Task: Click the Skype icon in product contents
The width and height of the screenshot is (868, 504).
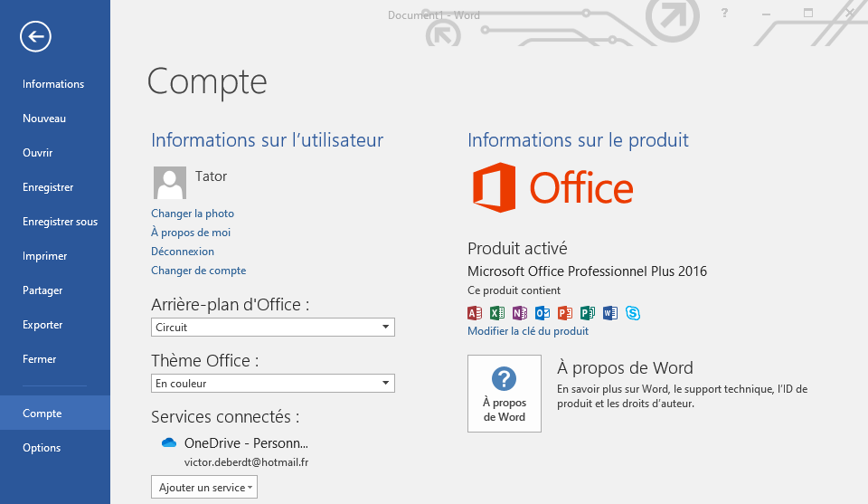Action: pos(633,313)
